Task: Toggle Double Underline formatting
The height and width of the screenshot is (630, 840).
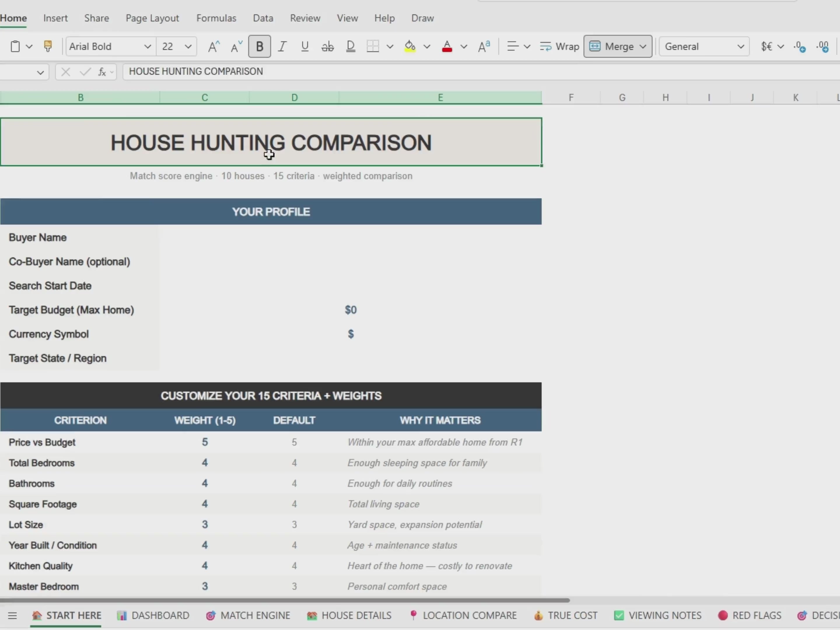Action: pyautogui.click(x=351, y=46)
